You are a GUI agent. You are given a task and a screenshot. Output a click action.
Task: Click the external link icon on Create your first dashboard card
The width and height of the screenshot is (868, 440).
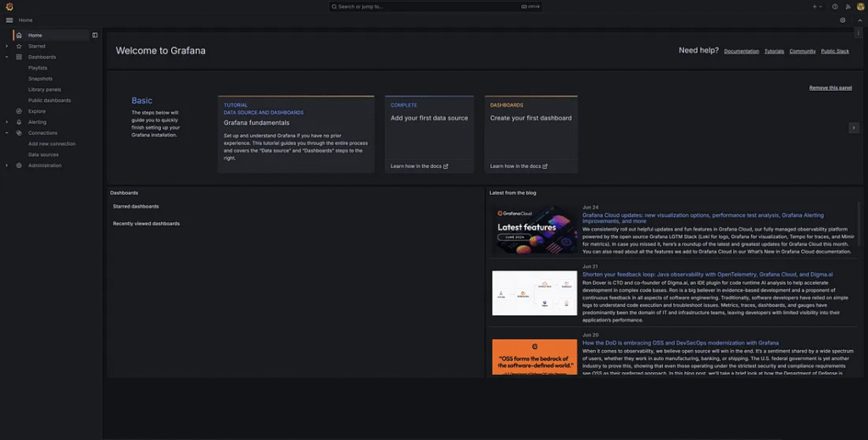pyautogui.click(x=545, y=166)
